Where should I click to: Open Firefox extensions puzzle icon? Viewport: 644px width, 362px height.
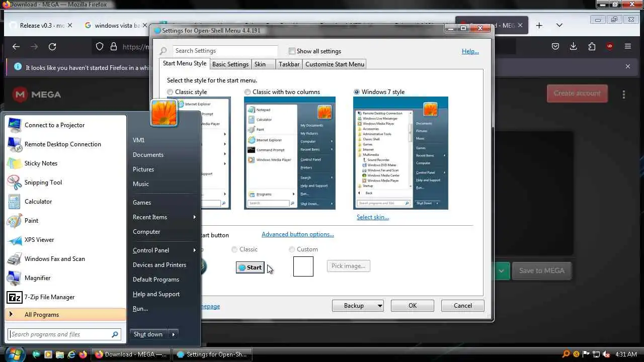(592, 46)
